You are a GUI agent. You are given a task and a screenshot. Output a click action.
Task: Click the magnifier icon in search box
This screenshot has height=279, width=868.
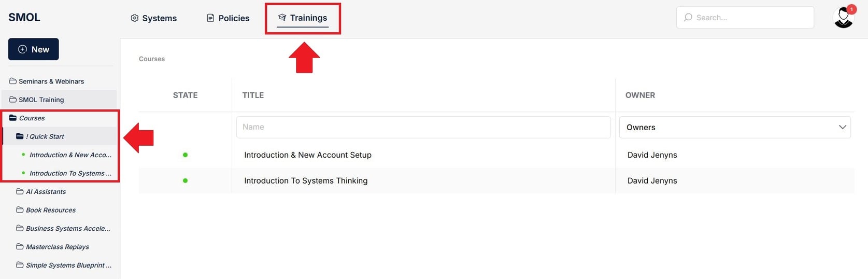click(688, 18)
